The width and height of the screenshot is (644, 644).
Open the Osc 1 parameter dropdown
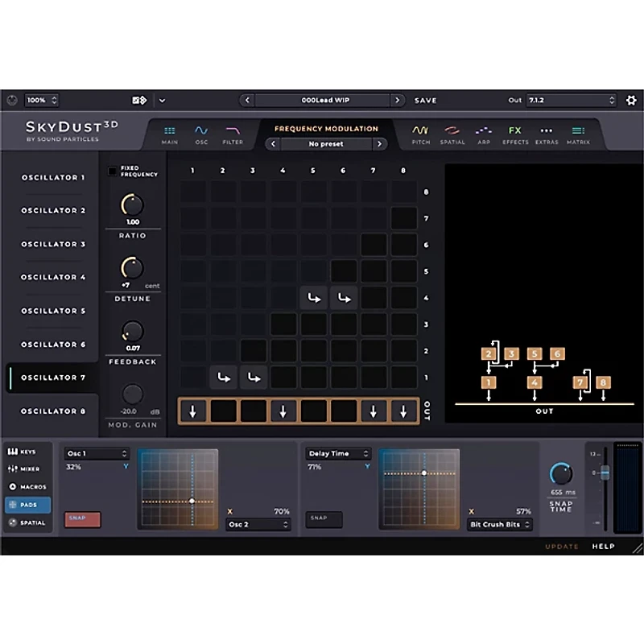coord(97,453)
